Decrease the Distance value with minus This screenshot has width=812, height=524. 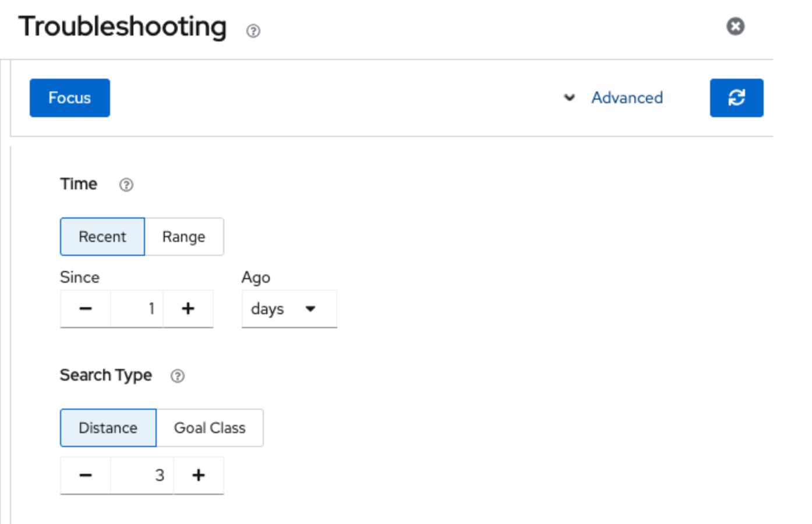(x=86, y=476)
